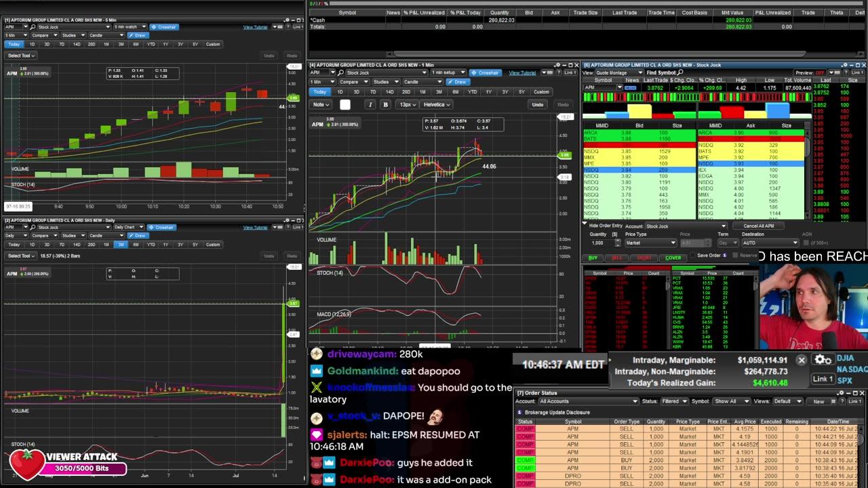
Task: Open Select Tool dropdown in 5 Min chart
Action: coord(21,56)
